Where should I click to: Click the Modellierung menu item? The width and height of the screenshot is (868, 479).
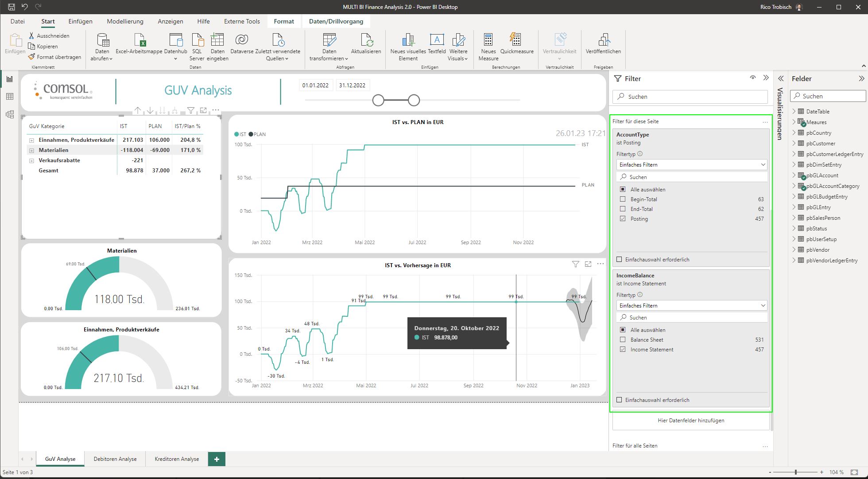[124, 21]
